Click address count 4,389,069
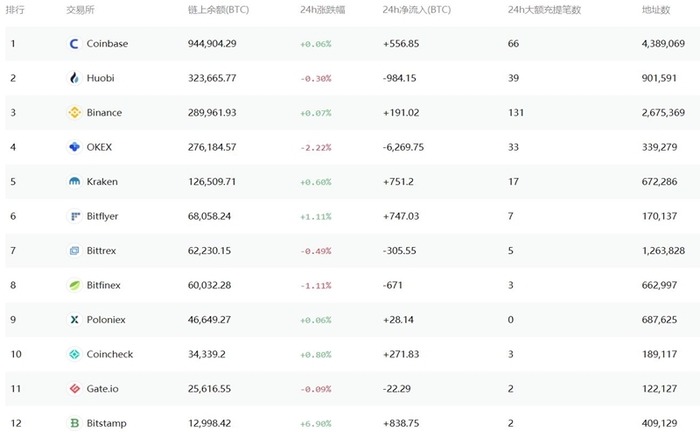 [x=663, y=44]
